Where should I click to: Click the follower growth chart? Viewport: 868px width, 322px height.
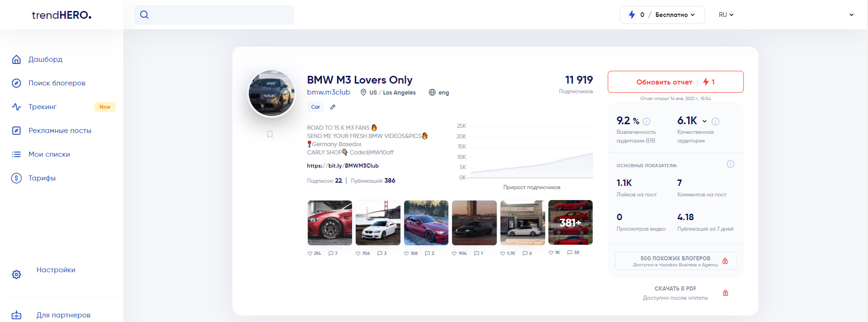click(x=525, y=152)
